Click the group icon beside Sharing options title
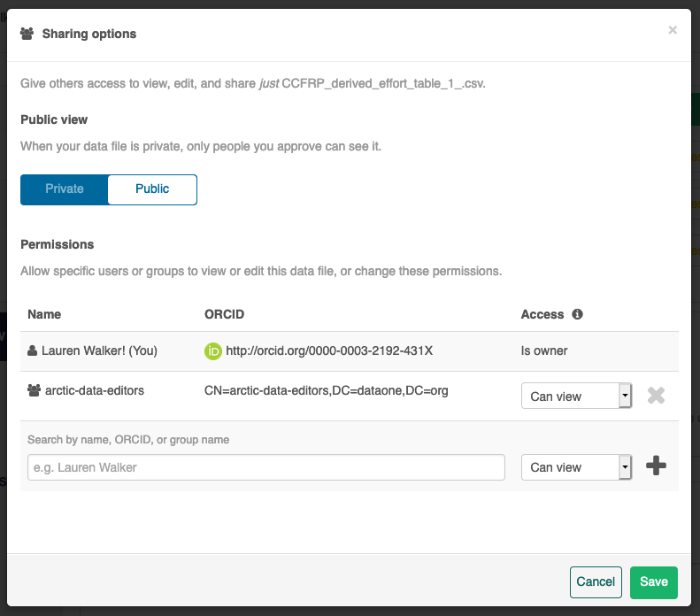The image size is (700, 616). tap(27, 34)
